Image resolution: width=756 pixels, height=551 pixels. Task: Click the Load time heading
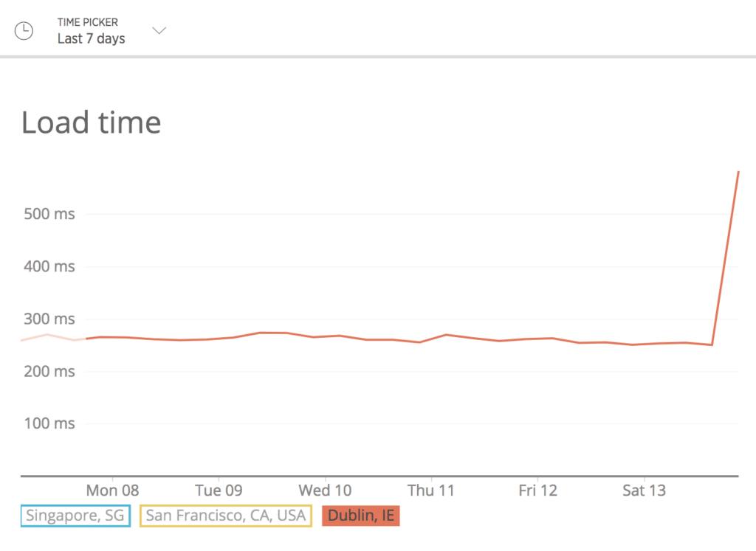(92, 122)
